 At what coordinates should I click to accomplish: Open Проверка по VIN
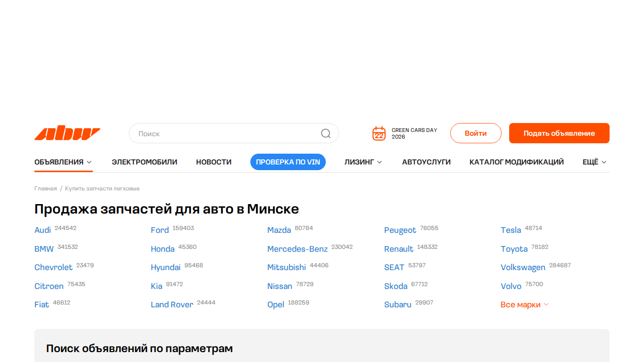click(288, 162)
